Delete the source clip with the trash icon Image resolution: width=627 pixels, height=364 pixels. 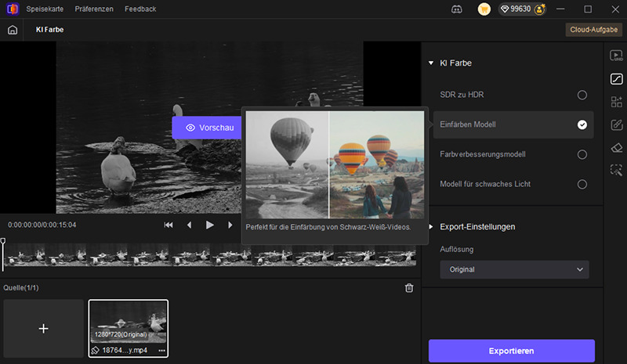click(408, 288)
